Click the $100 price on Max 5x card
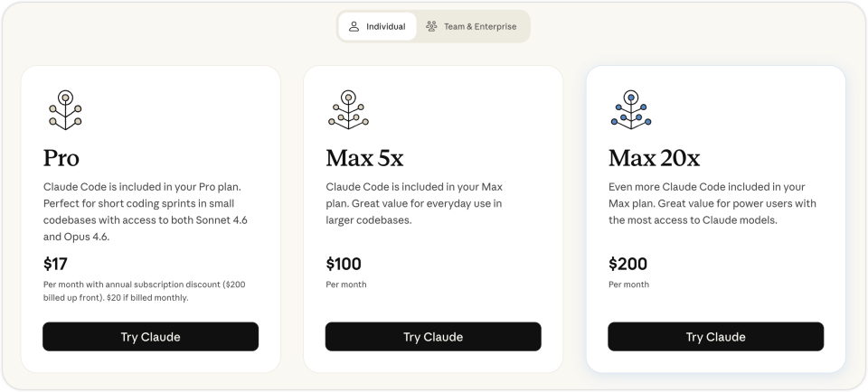Screen dimensions: 868x392 344,264
